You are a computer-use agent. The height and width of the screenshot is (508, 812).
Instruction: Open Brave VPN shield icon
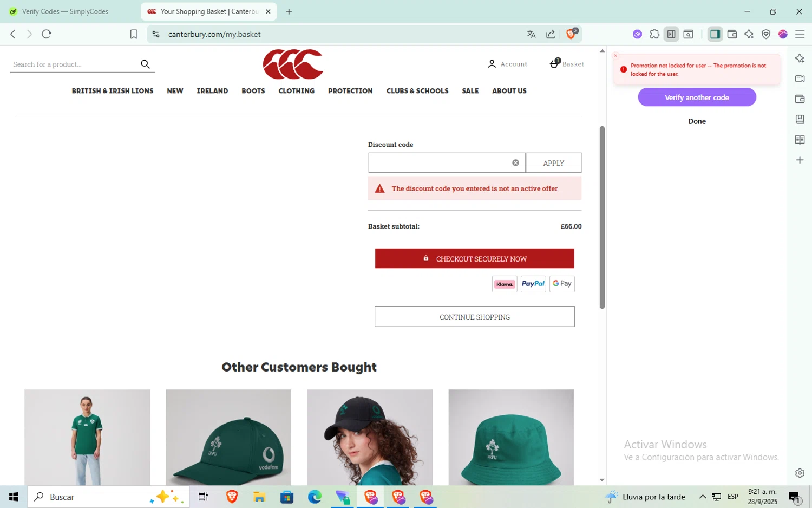tap(766, 34)
